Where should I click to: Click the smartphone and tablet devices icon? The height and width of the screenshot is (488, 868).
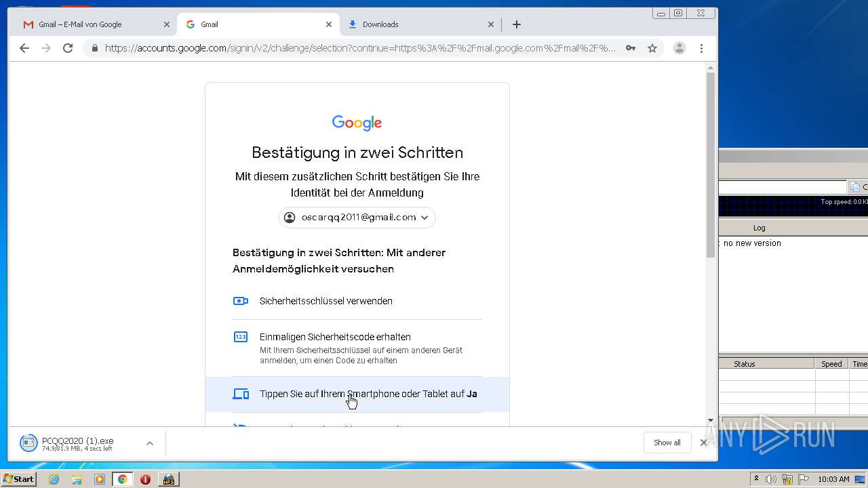click(x=241, y=394)
